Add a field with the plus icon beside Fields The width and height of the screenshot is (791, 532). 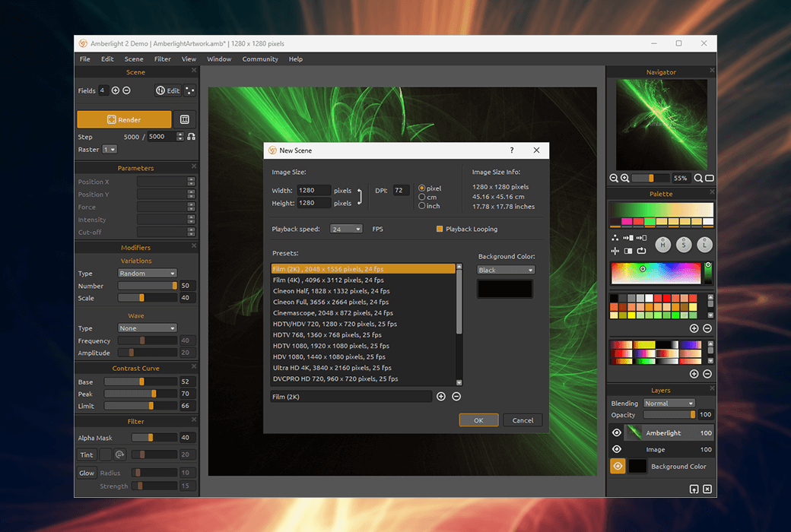pyautogui.click(x=116, y=90)
